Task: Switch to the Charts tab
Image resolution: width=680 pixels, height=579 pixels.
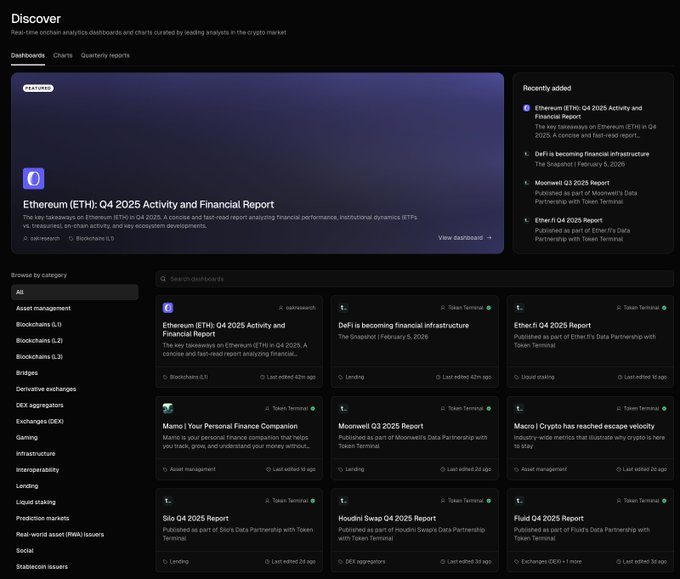Action: 63,55
